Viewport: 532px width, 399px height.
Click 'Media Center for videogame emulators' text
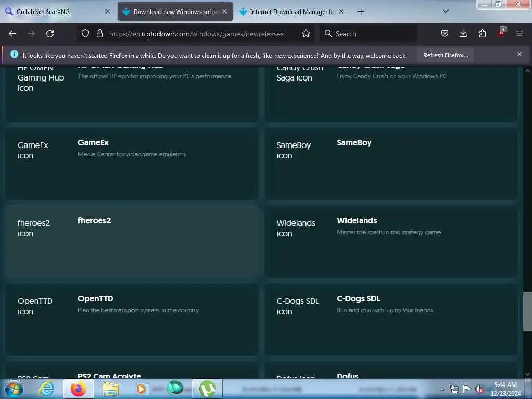coord(132,154)
